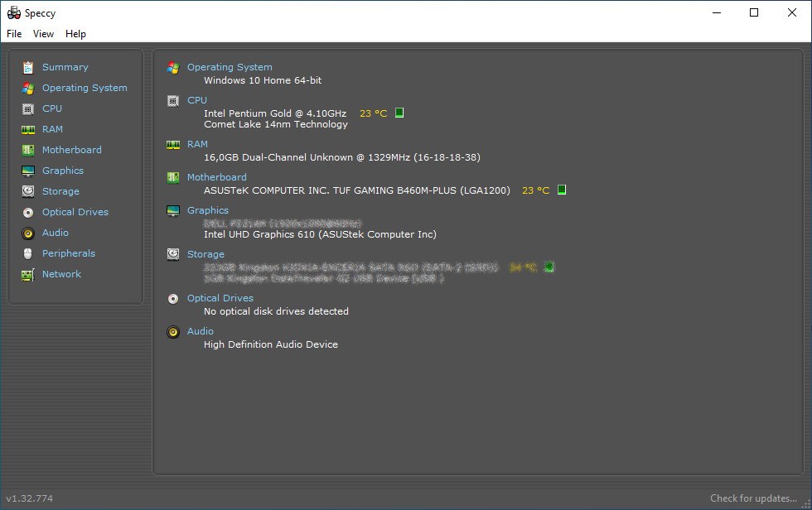Select Graphics in the sidebar
The height and width of the screenshot is (510, 812).
pos(63,171)
